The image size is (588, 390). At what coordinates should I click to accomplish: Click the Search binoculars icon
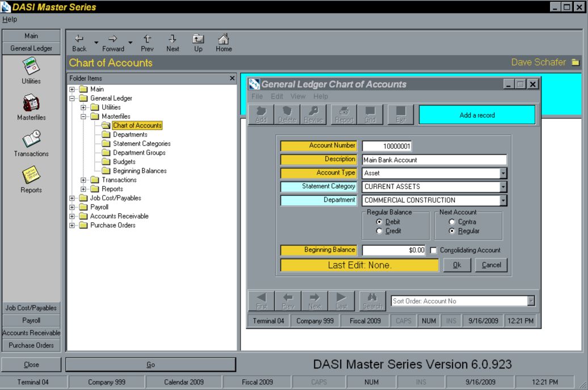(x=372, y=301)
